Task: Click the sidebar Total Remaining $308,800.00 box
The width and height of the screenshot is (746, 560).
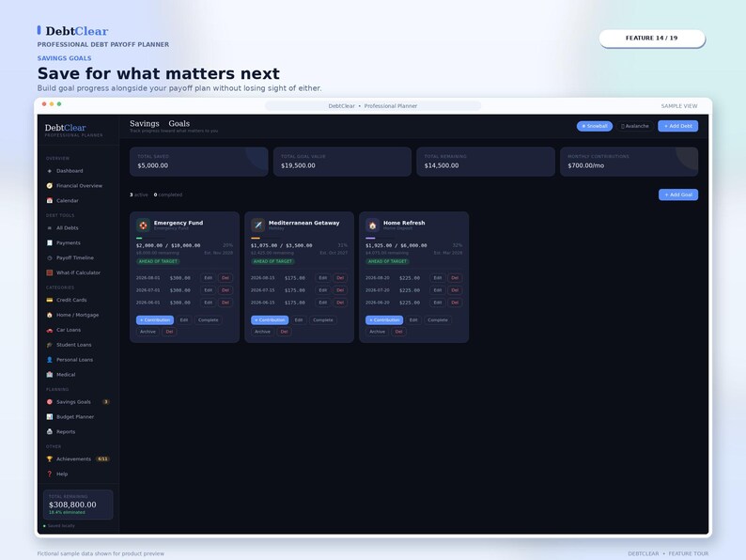Action: (78, 505)
